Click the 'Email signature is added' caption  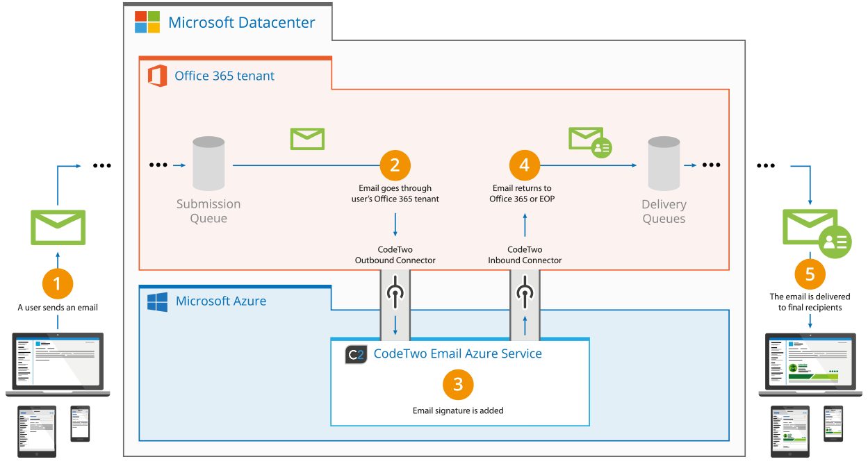tap(458, 410)
